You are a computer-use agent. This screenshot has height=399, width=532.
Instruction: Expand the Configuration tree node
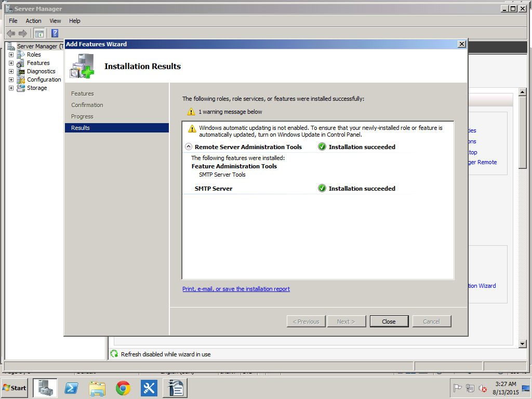11,79
